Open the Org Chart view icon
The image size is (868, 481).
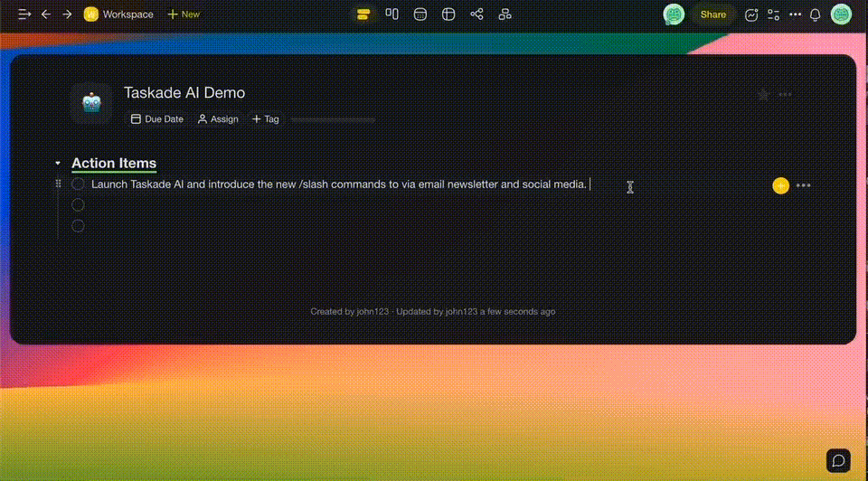[505, 14]
